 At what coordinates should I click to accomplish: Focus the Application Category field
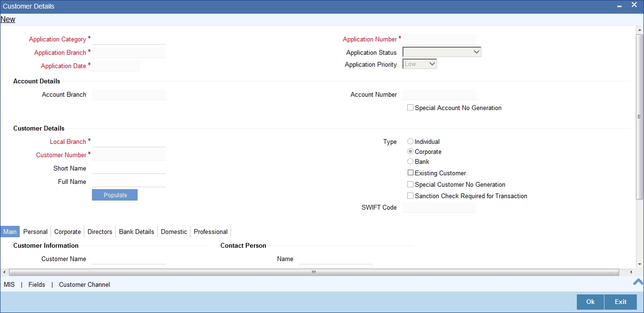click(129, 39)
